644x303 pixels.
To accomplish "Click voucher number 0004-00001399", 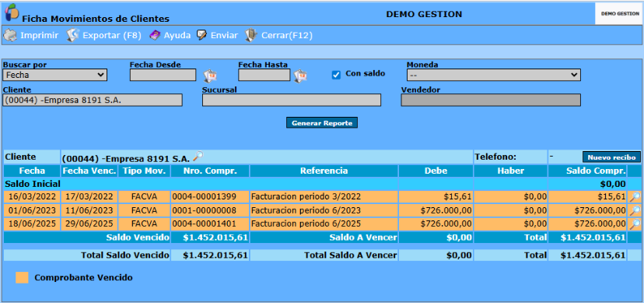I will tap(205, 197).
